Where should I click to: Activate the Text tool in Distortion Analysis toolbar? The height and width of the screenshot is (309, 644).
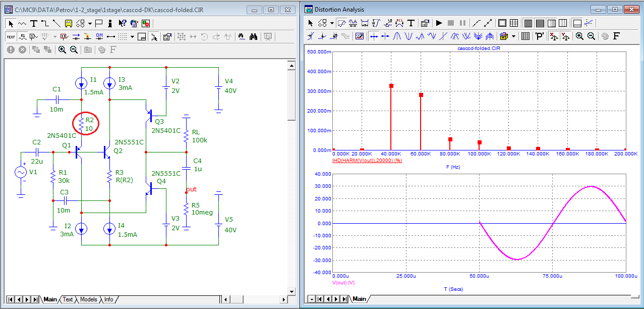tap(411, 23)
